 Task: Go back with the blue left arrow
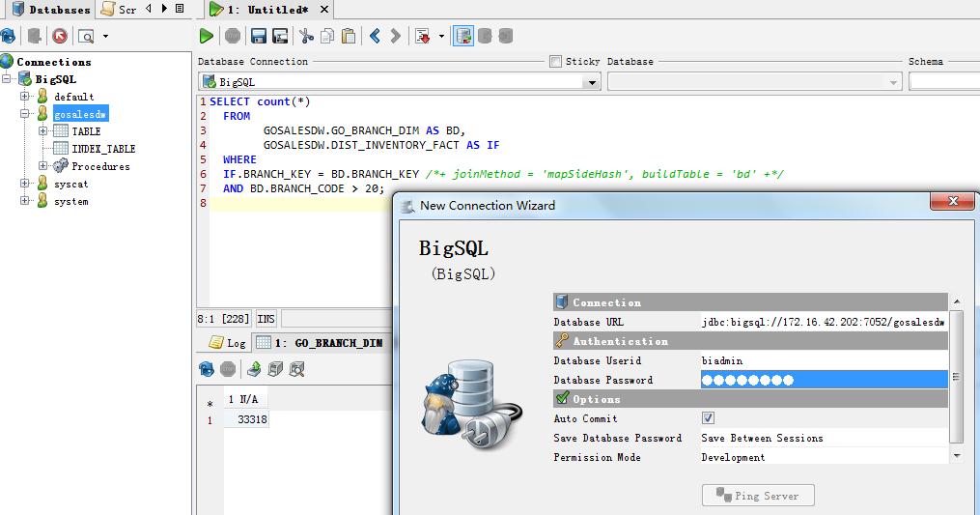(375, 37)
